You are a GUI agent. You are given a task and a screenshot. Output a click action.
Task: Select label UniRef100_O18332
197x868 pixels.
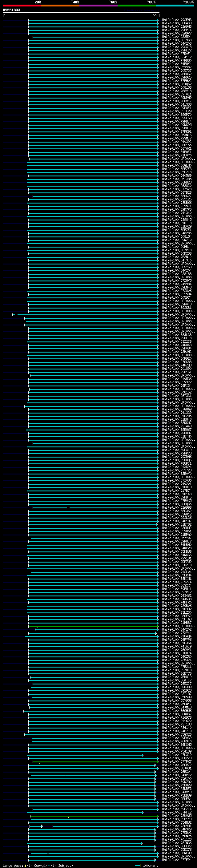177,609
